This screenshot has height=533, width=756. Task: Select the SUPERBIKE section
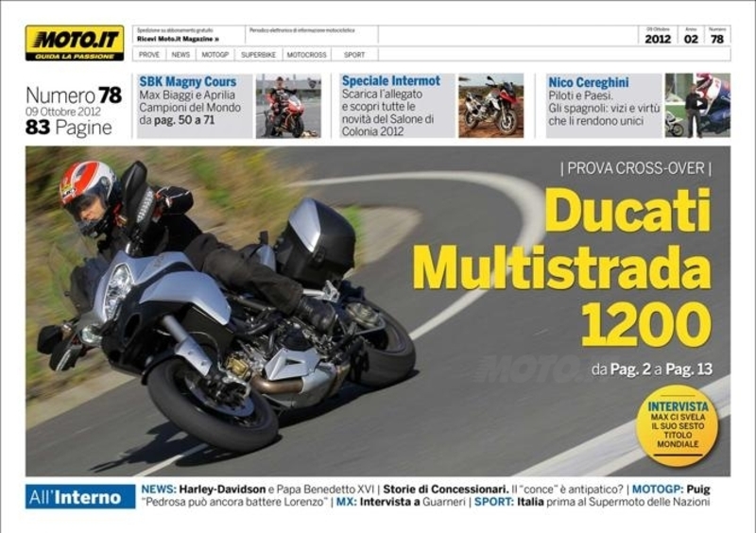(x=258, y=55)
